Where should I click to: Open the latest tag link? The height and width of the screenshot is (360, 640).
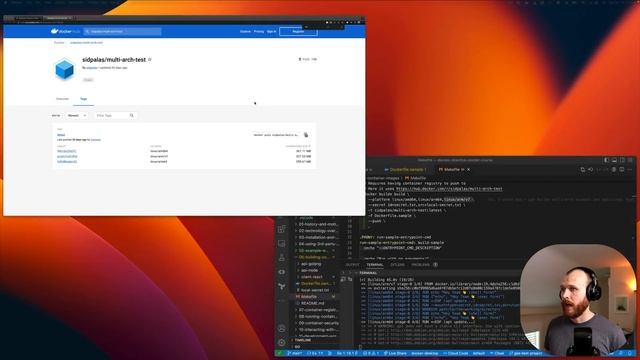[x=61, y=135]
